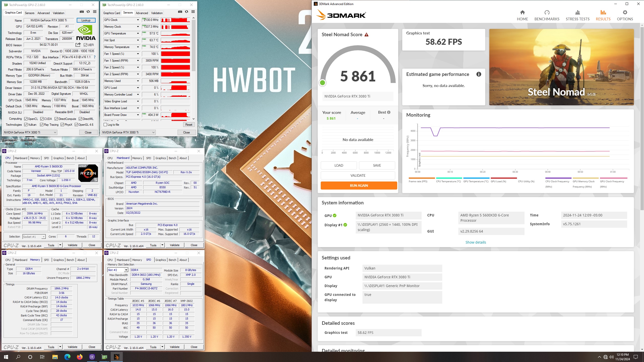
Task: Open GPU selector dropdown in GPU-Z Sensors window
Action: [x=128, y=132]
